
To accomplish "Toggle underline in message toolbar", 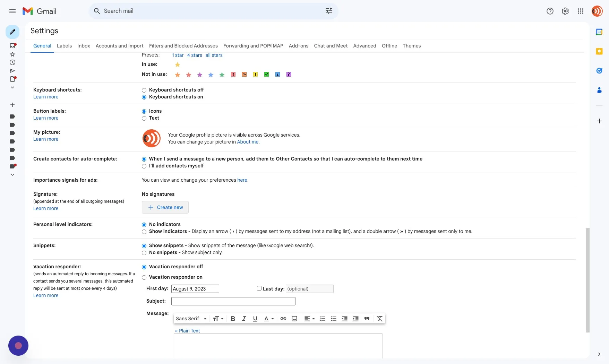I will coord(255,319).
